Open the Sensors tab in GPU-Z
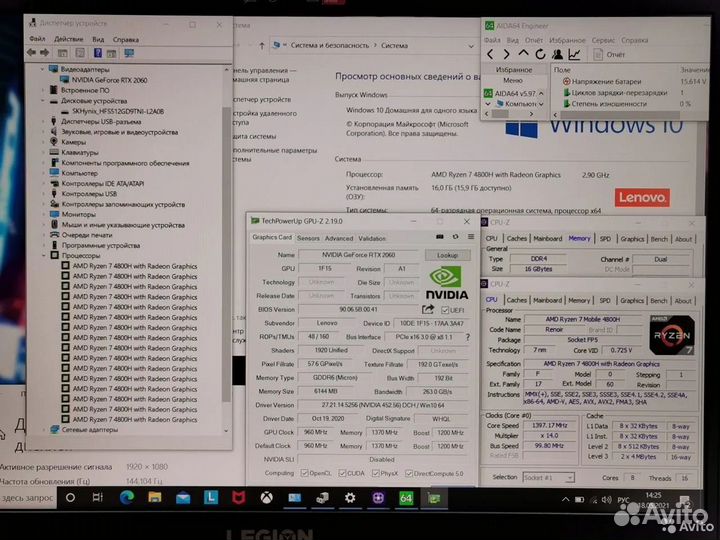 click(308, 238)
